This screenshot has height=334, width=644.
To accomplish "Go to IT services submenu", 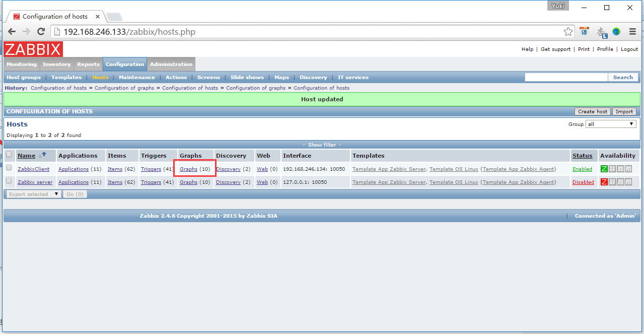I will 353,78.
